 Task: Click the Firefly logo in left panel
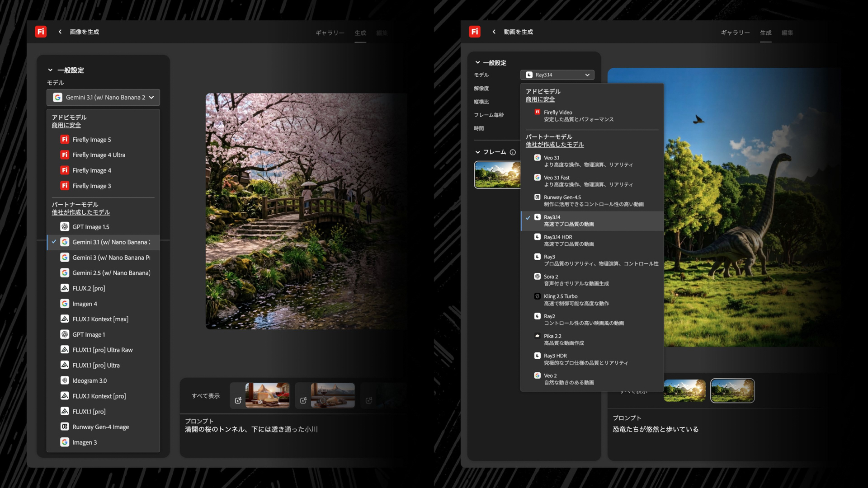point(41,32)
